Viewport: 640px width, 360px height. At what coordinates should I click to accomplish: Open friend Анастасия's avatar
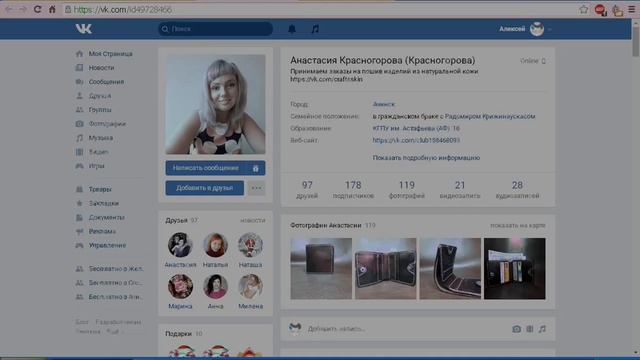[180, 245]
